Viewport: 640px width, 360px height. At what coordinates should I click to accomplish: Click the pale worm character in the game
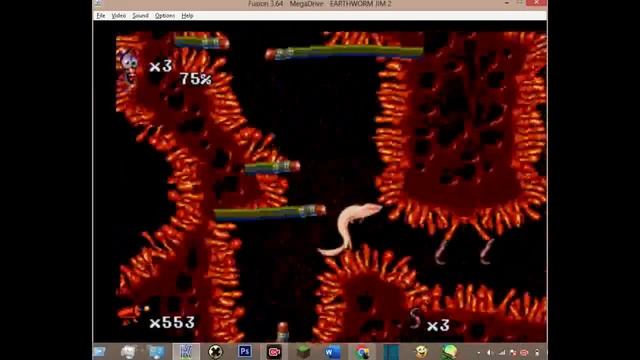tap(350, 229)
